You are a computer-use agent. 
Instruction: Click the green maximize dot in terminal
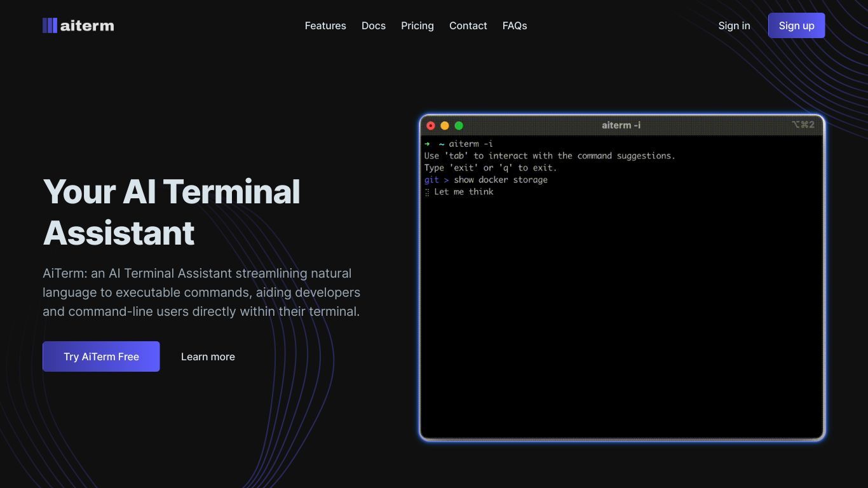[459, 126]
